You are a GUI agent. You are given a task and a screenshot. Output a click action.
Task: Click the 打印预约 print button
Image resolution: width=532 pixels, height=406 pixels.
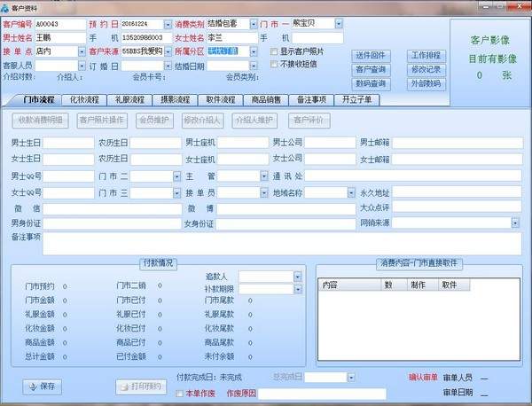[x=140, y=386]
